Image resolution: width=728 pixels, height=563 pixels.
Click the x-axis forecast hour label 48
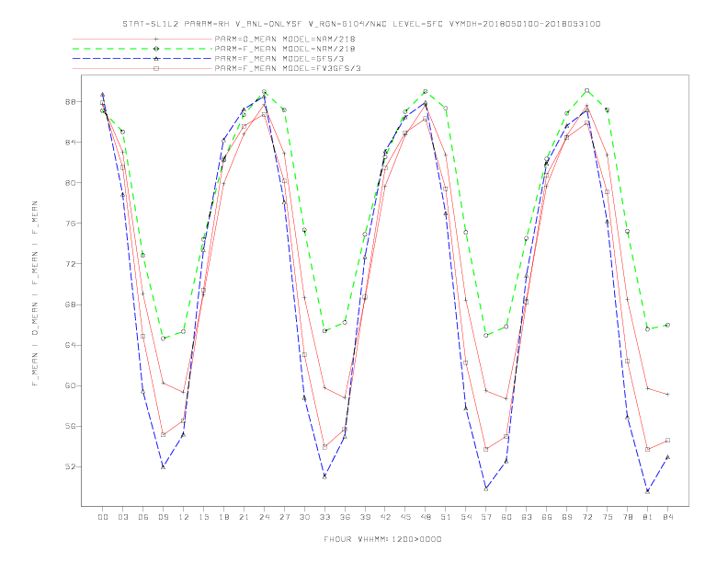click(426, 517)
